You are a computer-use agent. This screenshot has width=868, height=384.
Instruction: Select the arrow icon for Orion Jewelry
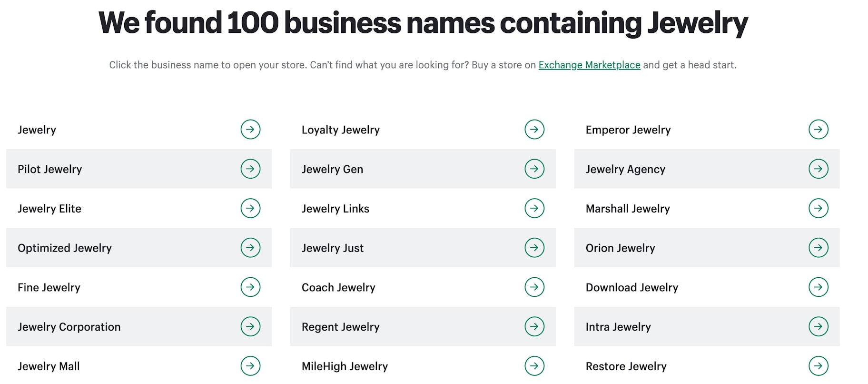click(x=818, y=248)
